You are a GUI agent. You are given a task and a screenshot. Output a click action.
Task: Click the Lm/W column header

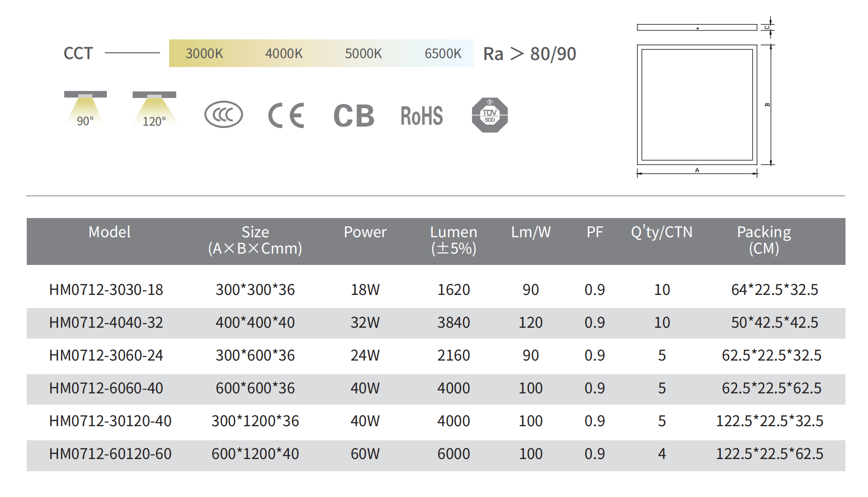(531, 232)
